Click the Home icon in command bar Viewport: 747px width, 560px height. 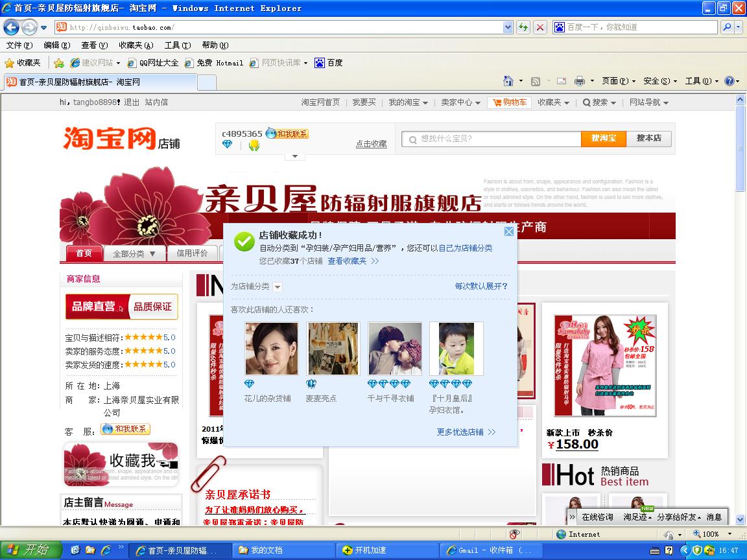[x=508, y=81]
